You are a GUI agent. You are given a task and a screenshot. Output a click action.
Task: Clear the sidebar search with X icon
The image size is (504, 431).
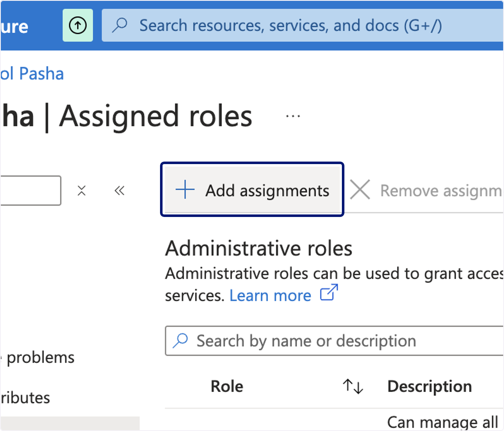(x=81, y=191)
